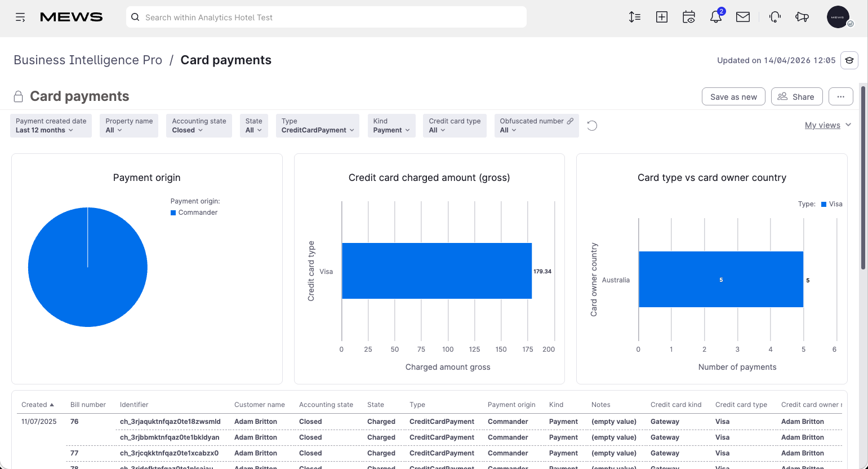Expand the My views chevron
This screenshot has width=868, height=469.
tap(848, 125)
